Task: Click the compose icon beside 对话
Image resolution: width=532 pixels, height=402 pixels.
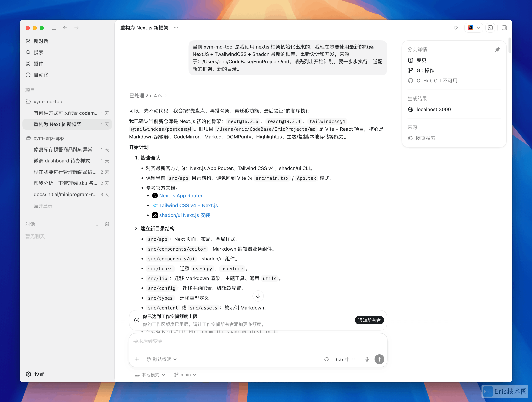Action: [107, 224]
